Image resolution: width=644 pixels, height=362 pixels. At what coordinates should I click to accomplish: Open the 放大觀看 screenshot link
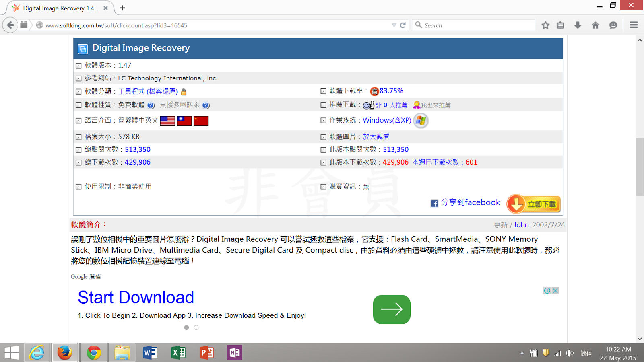coord(376,136)
